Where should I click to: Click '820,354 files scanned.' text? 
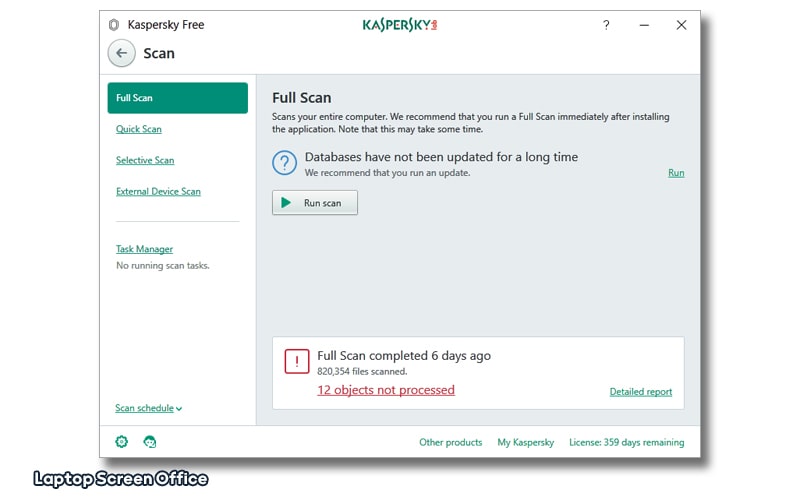point(362,371)
